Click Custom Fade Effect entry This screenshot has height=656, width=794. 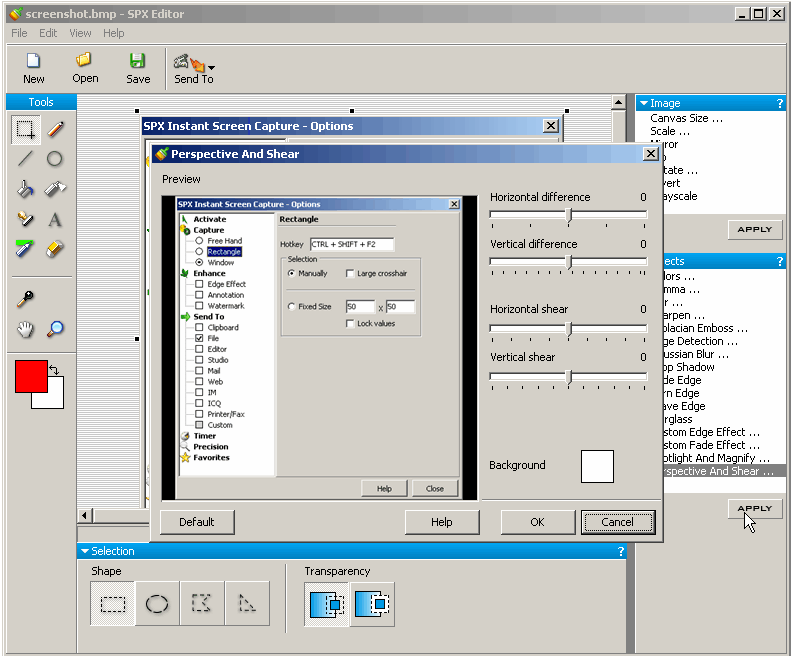tap(712, 445)
